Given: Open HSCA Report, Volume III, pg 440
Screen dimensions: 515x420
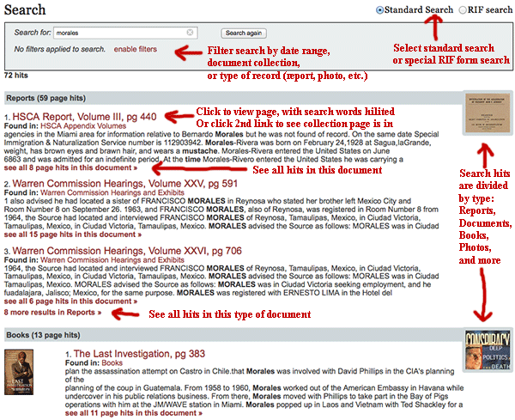Looking at the screenshot, I should pos(84,117).
